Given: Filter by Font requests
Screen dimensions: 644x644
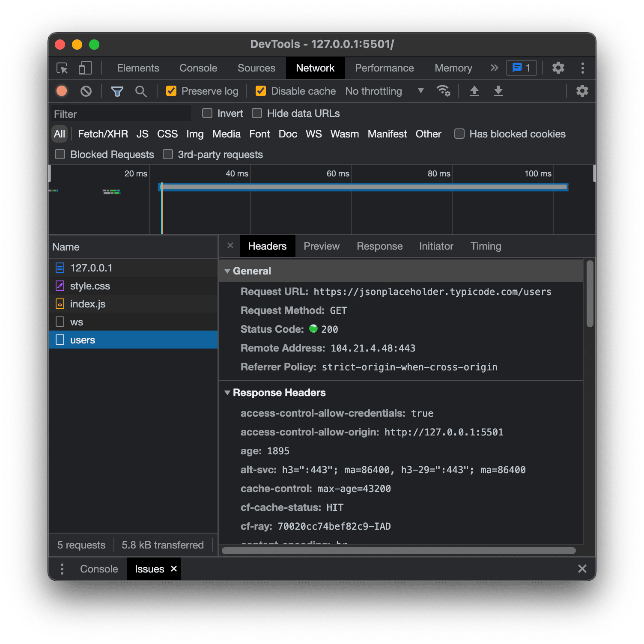Looking at the screenshot, I should coord(259,134).
